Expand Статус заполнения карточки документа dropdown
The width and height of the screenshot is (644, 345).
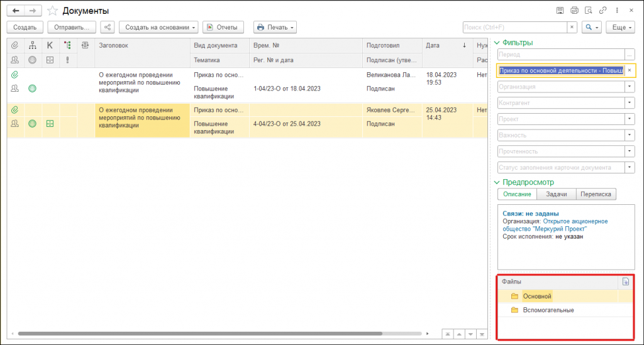(x=629, y=167)
